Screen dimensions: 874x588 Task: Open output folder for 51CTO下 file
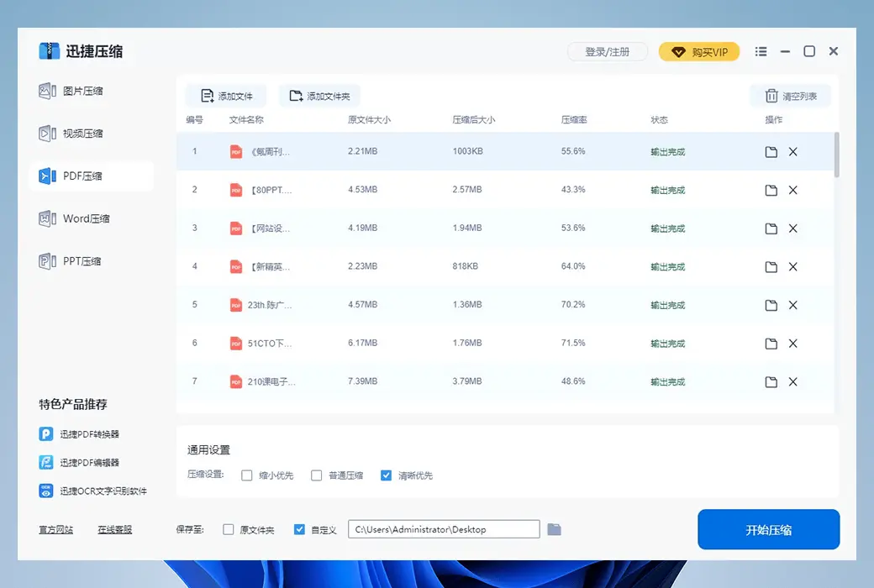[x=771, y=344]
